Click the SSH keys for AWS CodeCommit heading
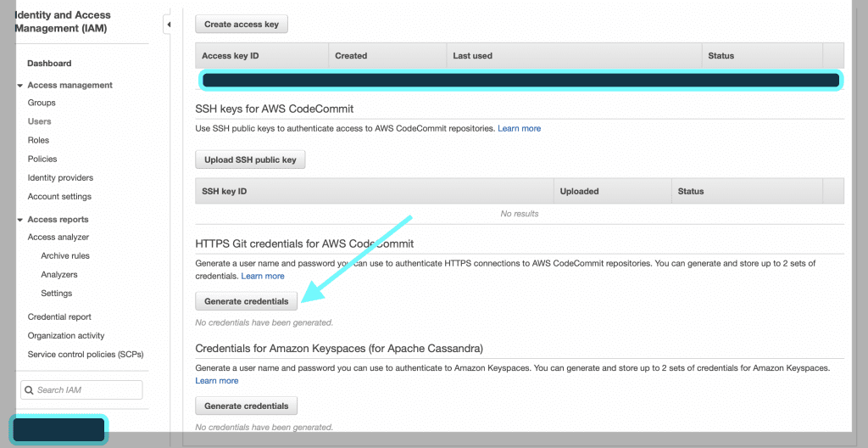This screenshot has width=868, height=448. pyautogui.click(x=275, y=109)
